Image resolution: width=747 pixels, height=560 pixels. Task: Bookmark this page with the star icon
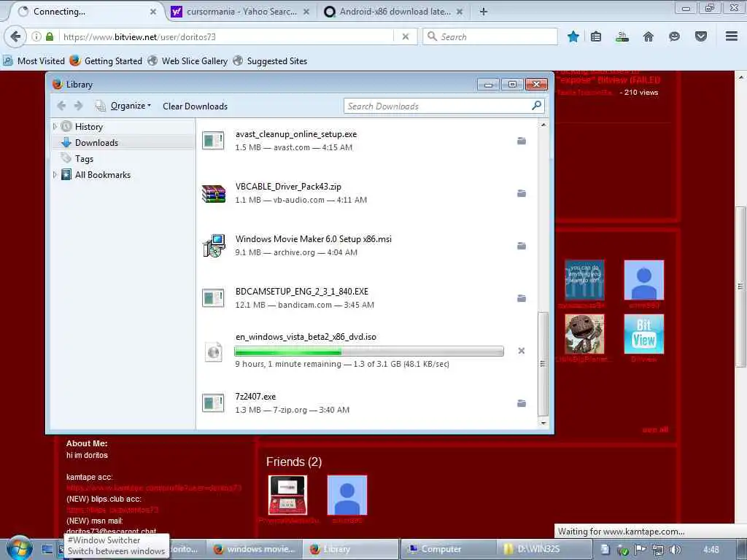click(x=573, y=36)
